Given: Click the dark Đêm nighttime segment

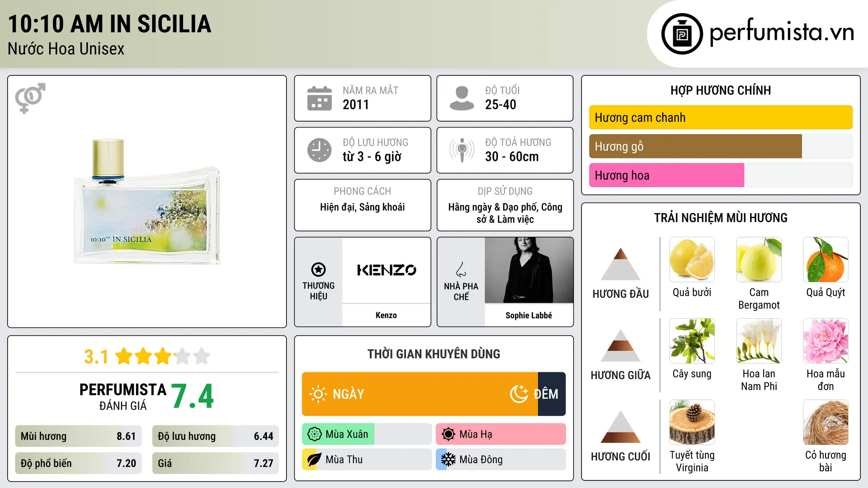Looking at the screenshot, I should (552, 394).
